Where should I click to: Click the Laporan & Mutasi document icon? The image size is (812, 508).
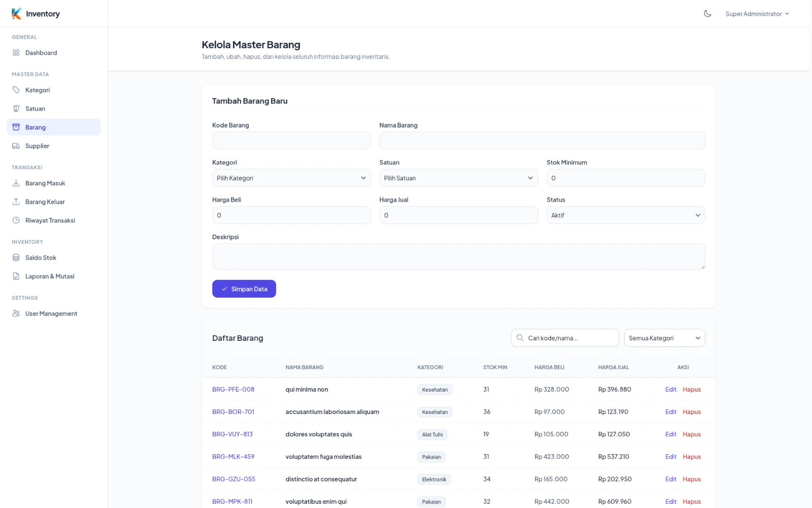pyautogui.click(x=16, y=276)
